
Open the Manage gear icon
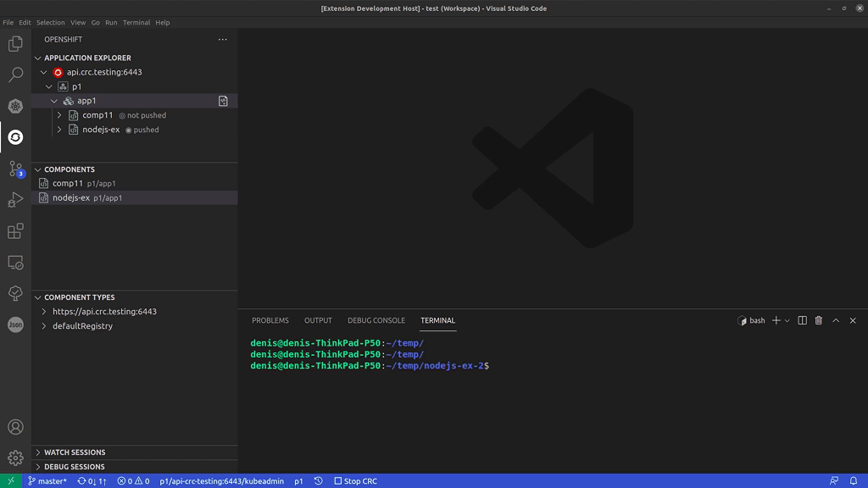[x=15, y=458]
